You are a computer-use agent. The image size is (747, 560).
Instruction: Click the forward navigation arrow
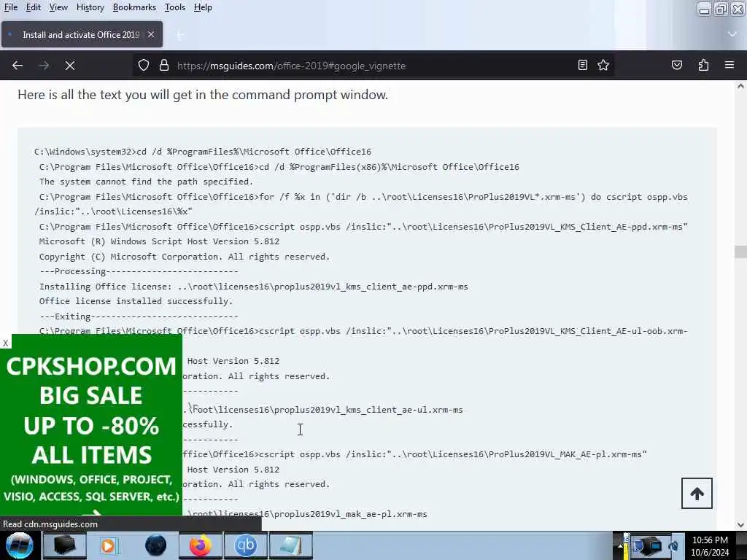click(x=44, y=65)
